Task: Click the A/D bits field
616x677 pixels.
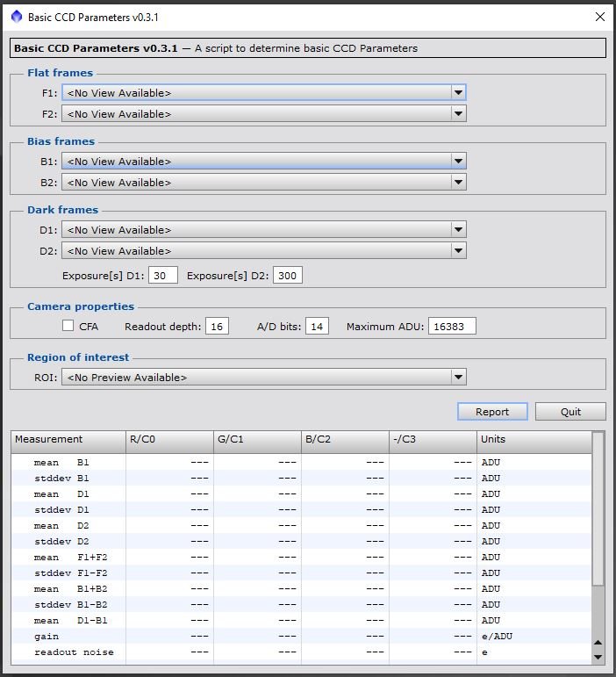Action: pos(317,326)
